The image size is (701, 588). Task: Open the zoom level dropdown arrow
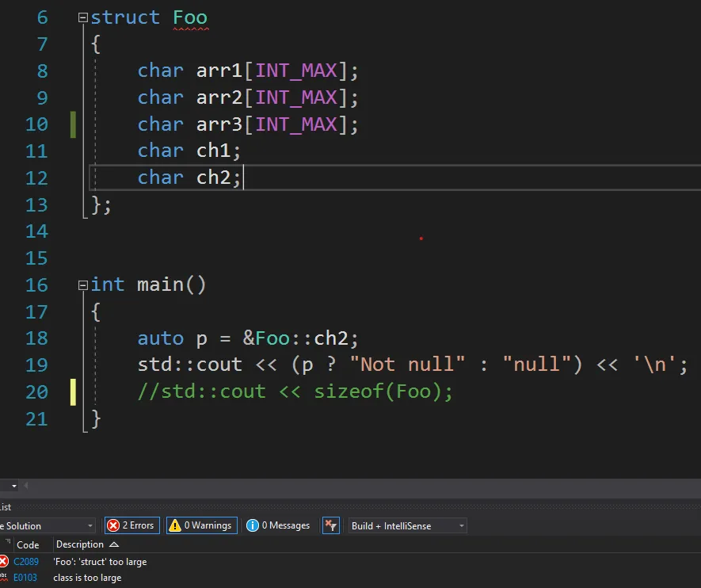(14, 486)
